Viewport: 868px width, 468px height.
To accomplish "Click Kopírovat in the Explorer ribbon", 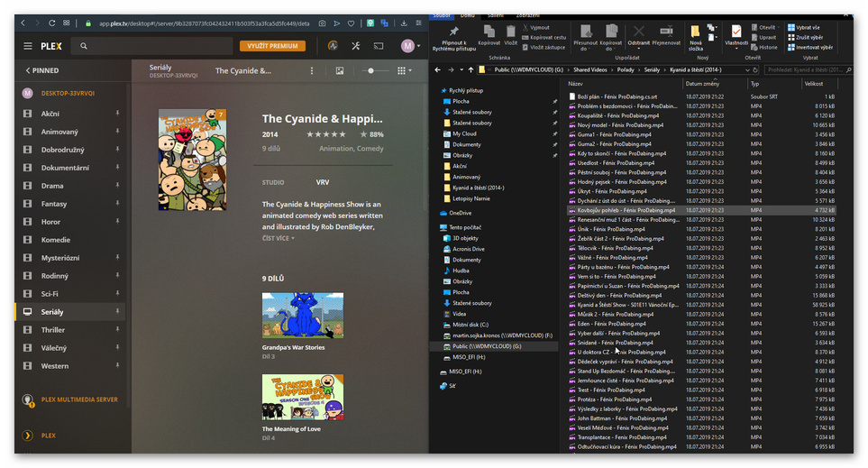I will pos(489,35).
